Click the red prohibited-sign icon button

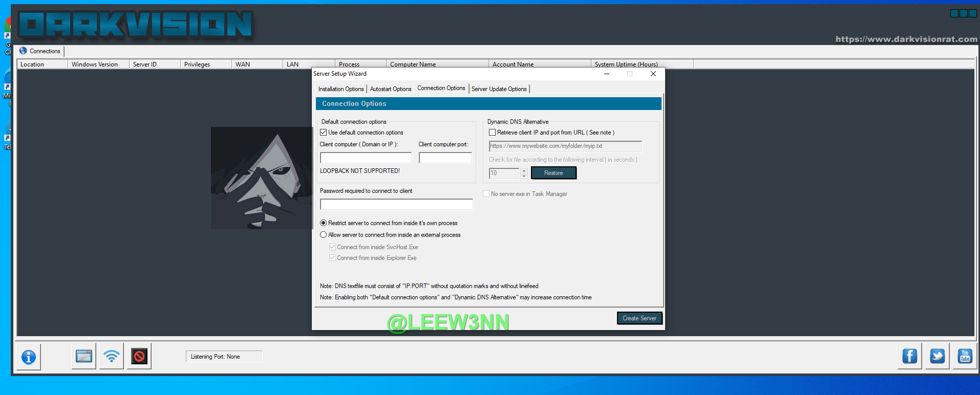coord(139,356)
